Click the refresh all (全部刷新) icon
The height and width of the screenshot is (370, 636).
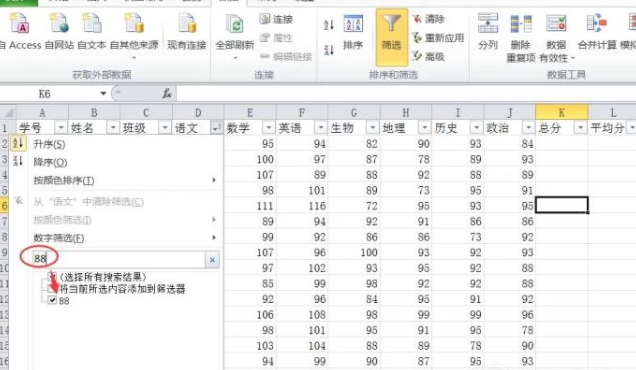pos(234,25)
